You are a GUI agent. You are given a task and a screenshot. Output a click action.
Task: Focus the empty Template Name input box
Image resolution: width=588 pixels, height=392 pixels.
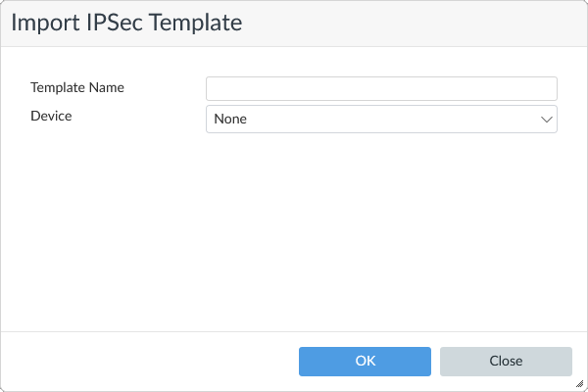tap(381, 88)
